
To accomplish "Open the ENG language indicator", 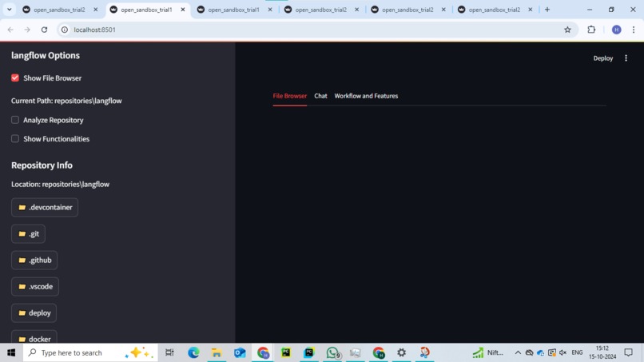I will (577, 352).
